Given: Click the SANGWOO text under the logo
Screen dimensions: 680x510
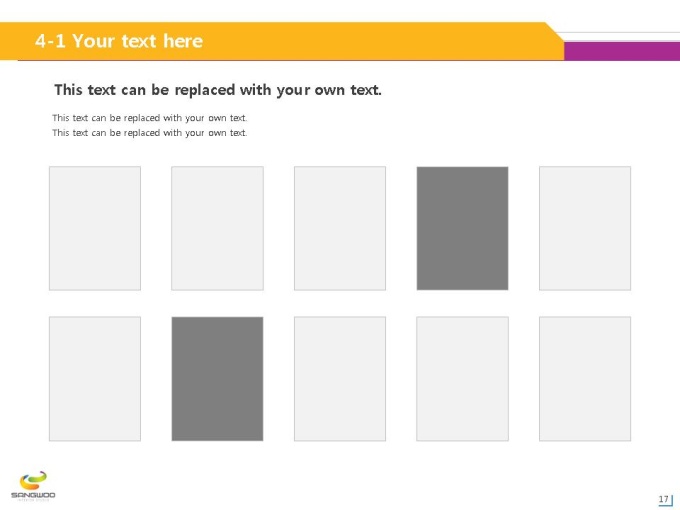Looking at the screenshot, I should (33, 495).
